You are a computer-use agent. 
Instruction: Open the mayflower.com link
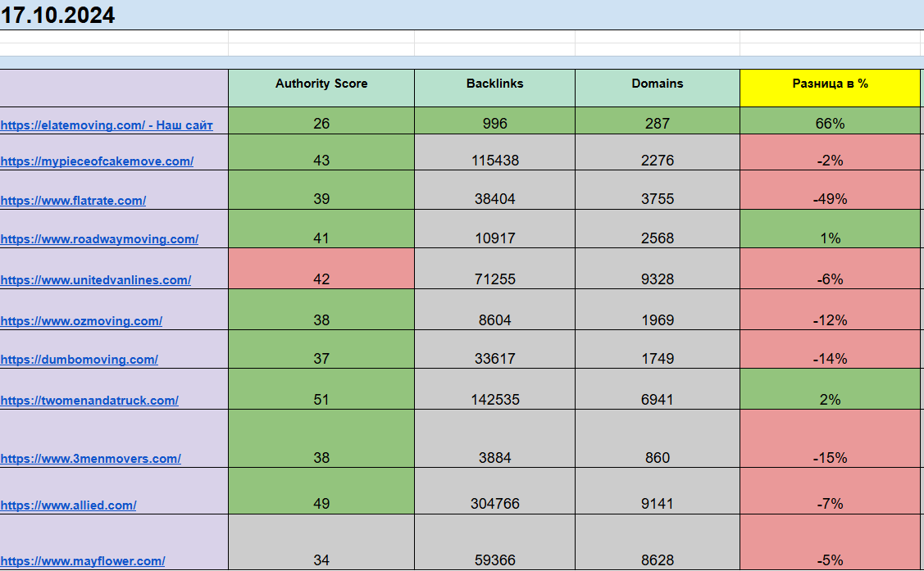83,561
